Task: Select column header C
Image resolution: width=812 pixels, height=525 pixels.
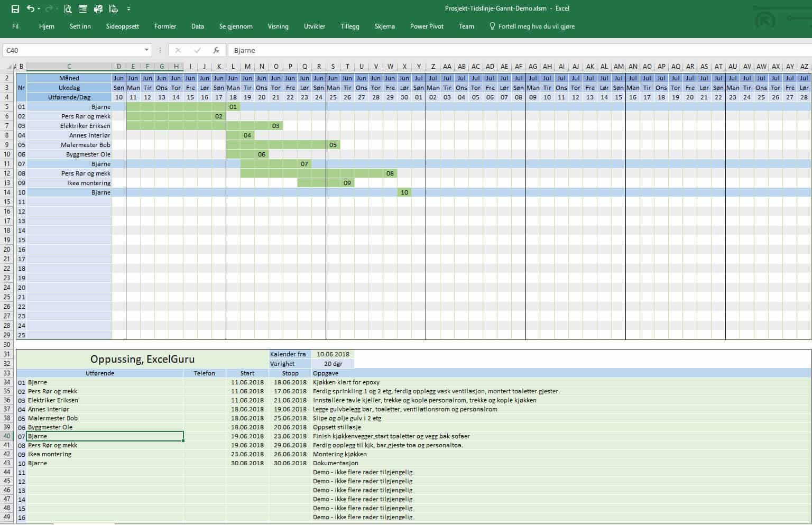Action: 69,67
